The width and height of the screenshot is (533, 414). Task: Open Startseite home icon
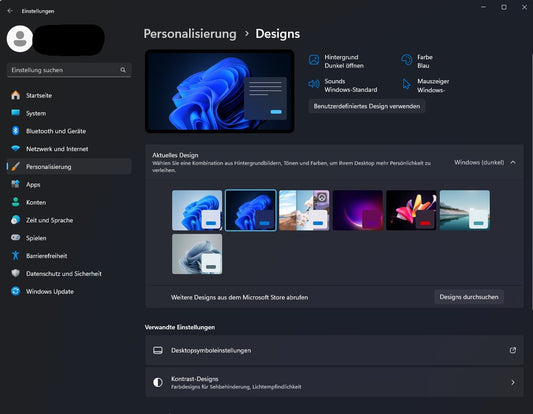pyautogui.click(x=15, y=95)
